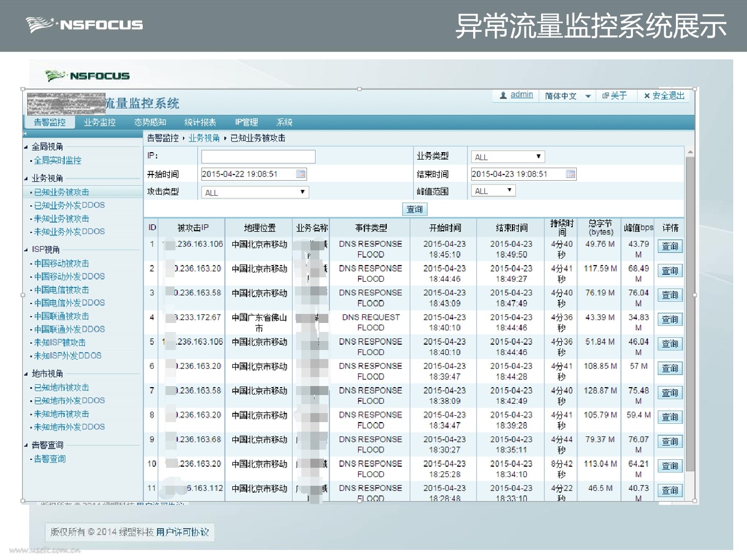This screenshot has width=747, height=560.
Task: Collapse the 业务视角 tree section
Action: click(26, 179)
